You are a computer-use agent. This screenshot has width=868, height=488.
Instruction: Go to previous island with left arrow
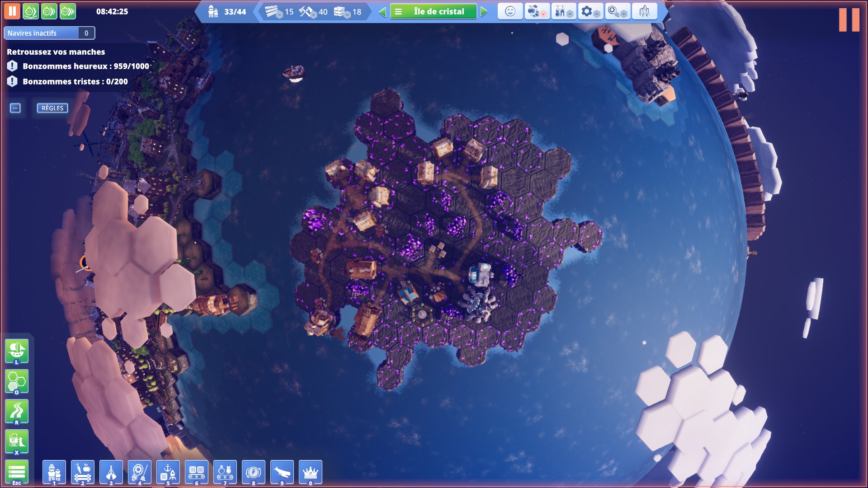(382, 12)
